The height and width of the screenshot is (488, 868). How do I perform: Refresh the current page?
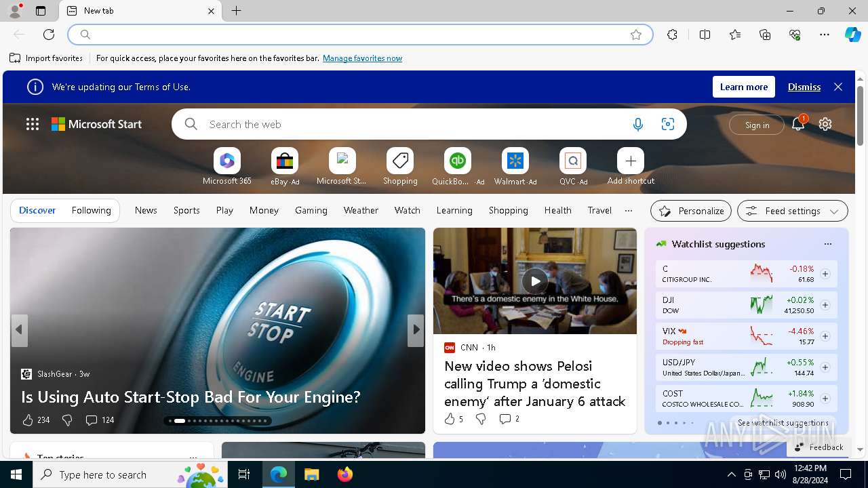(x=49, y=35)
